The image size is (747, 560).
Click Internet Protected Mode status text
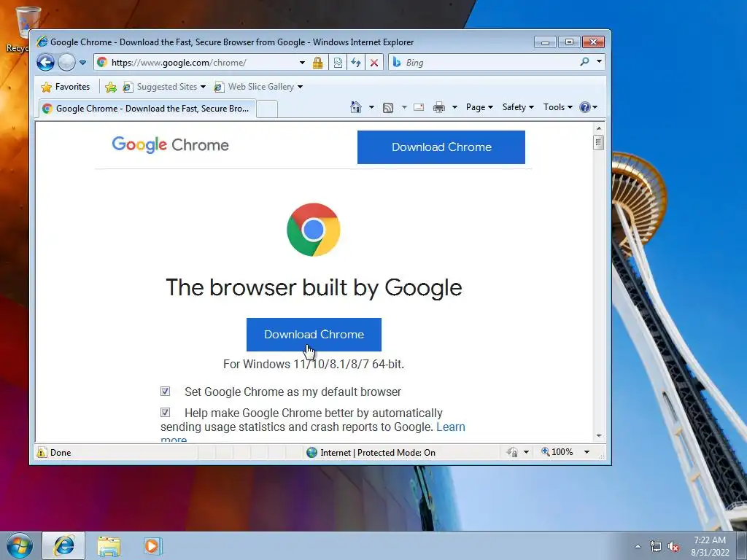(378, 452)
